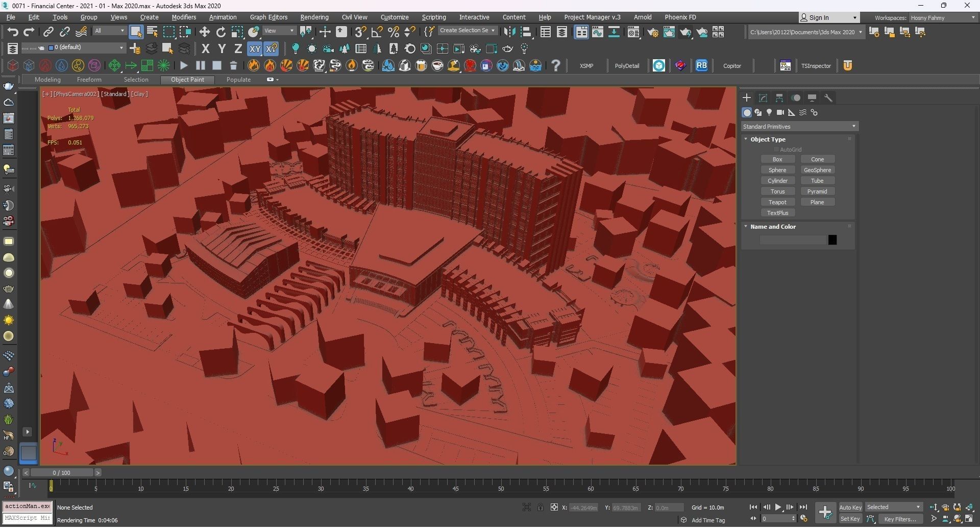The image size is (980, 531).
Task: Click the object name input field
Action: [x=793, y=240]
